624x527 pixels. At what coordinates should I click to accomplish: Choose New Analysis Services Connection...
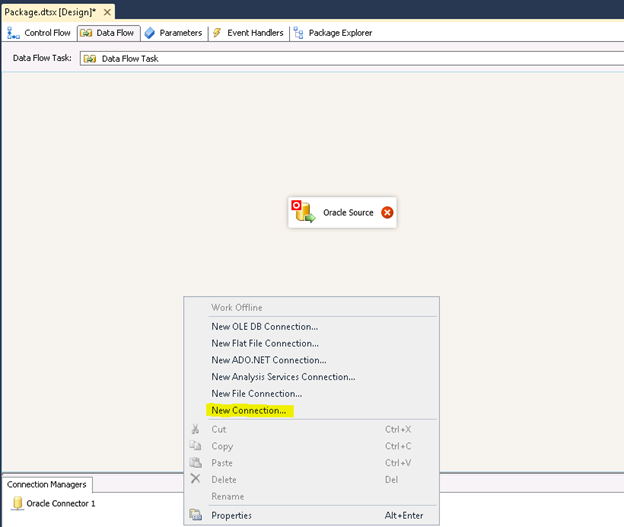(x=312, y=377)
